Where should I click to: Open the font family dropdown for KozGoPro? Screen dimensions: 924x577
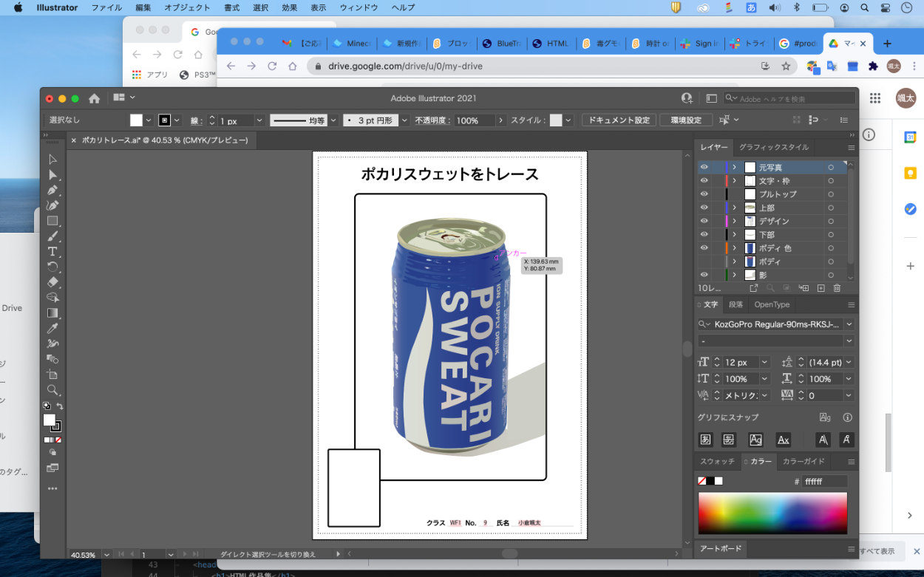(849, 324)
